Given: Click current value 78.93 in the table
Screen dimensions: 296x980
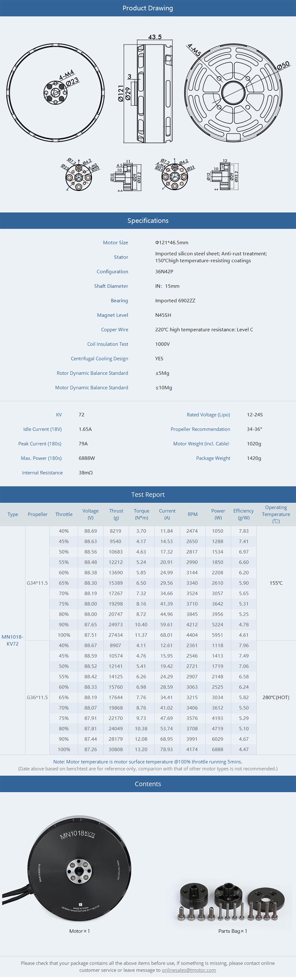Looking at the screenshot, I should 166,750.
